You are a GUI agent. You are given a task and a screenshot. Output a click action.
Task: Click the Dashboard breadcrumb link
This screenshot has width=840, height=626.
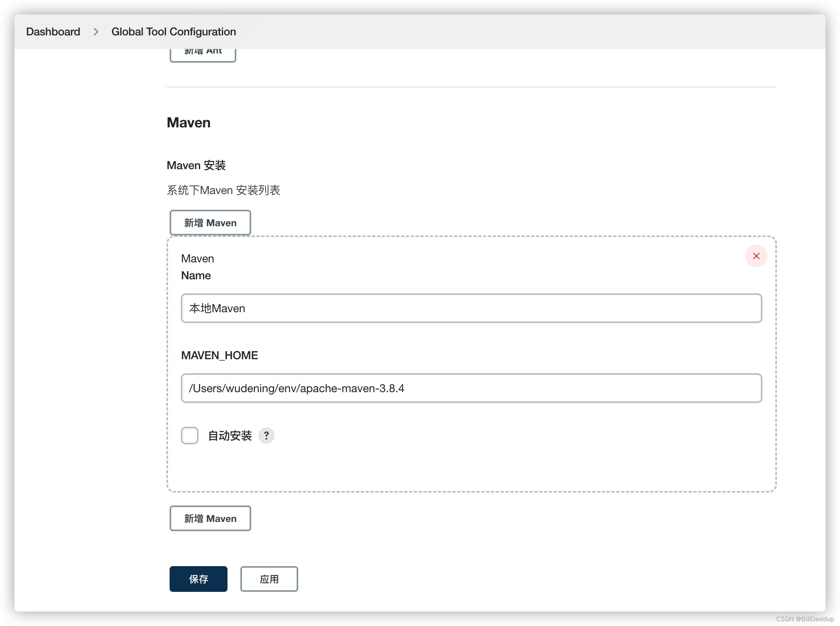53,32
